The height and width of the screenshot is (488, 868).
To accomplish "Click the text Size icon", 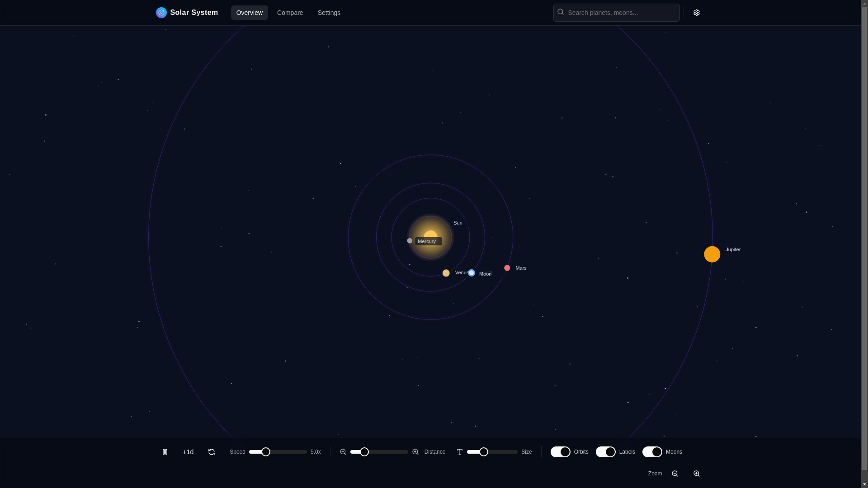I will click(460, 452).
